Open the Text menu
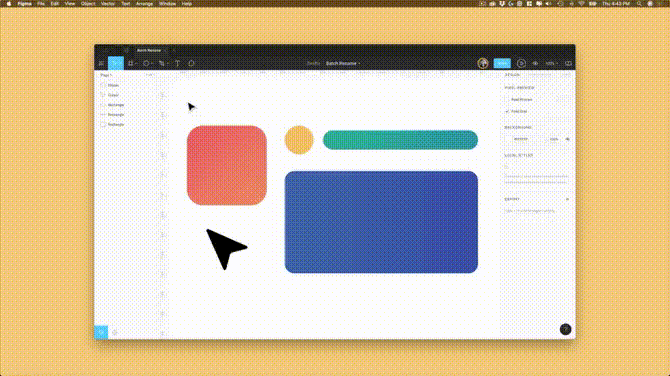670x376 pixels. 126,3
